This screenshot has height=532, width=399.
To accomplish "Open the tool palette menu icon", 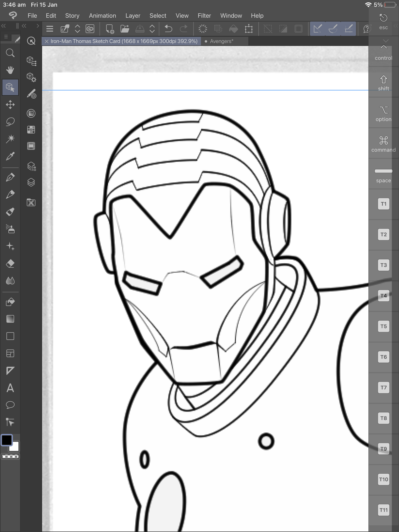I will point(6,37).
